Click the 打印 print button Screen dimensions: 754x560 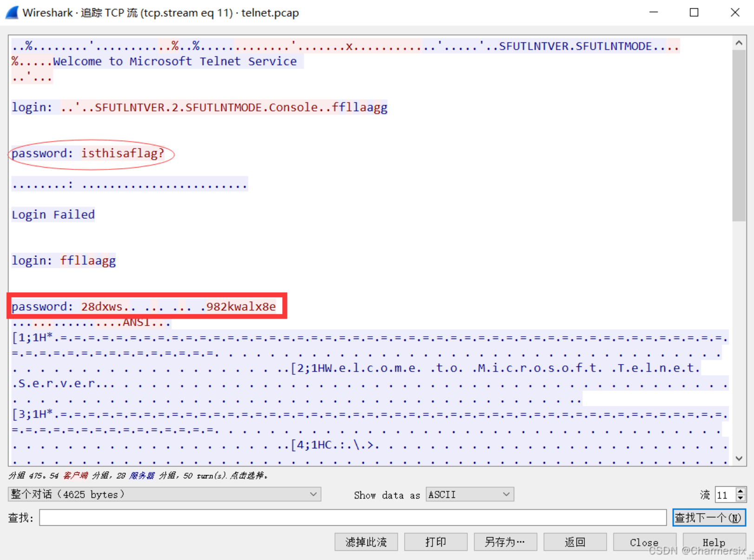coord(436,542)
